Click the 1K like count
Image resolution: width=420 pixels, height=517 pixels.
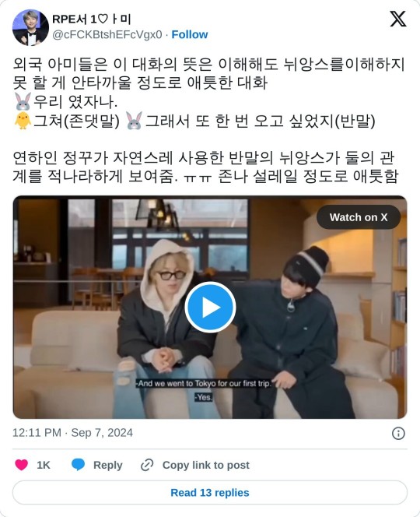43,466
